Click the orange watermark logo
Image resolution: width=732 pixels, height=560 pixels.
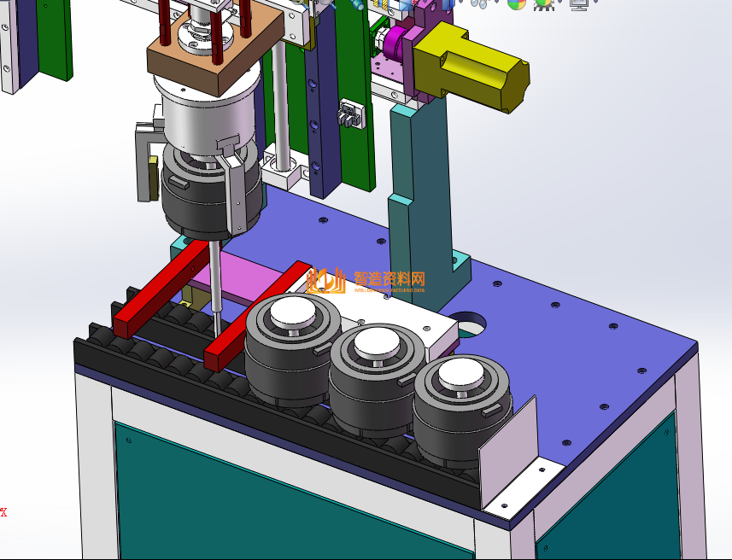pos(323,280)
